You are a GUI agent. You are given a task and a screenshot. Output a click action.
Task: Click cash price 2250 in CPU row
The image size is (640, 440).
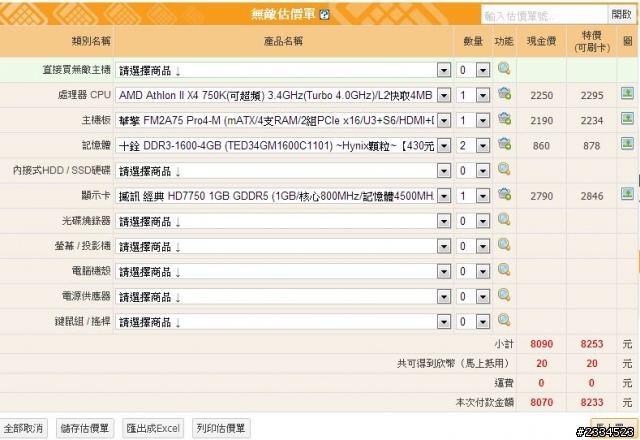[x=542, y=96]
